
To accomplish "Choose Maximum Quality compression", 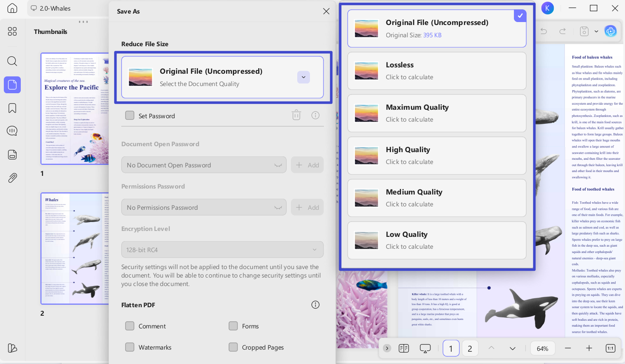I will (437, 113).
